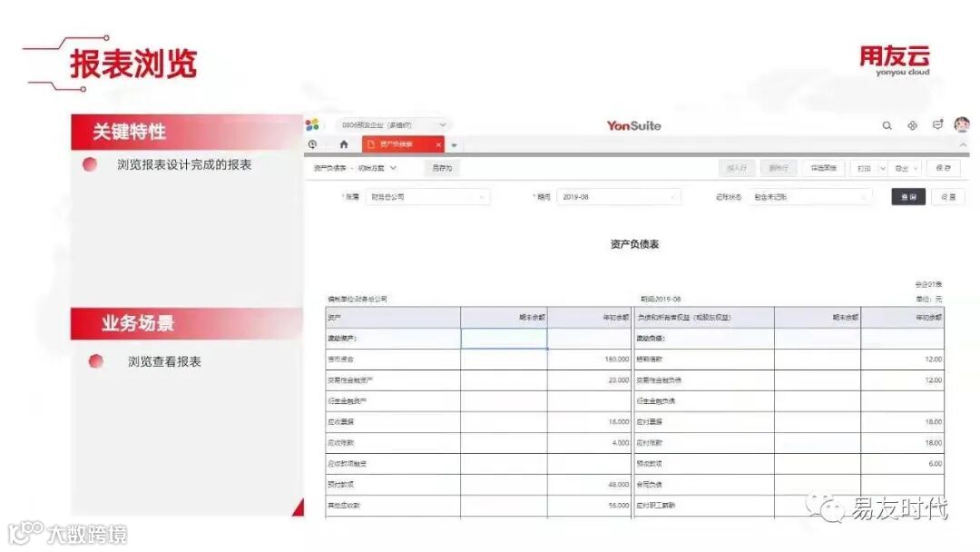Open the user avatar profile menu
Screen dimensions: 980x552
[962, 124]
